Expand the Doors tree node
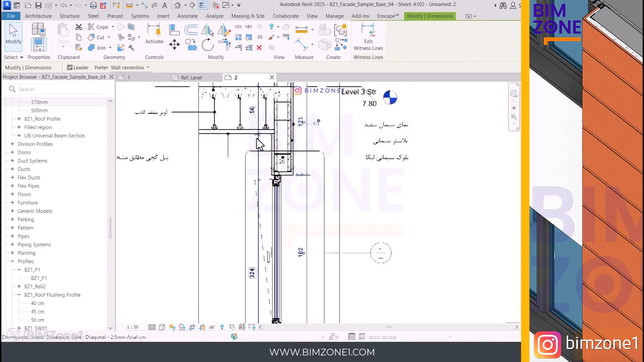644x362 pixels. point(12,152)
